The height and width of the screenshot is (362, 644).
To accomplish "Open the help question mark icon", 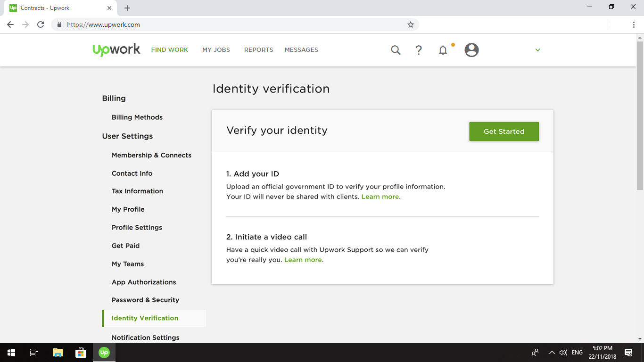I will [419, 50].
